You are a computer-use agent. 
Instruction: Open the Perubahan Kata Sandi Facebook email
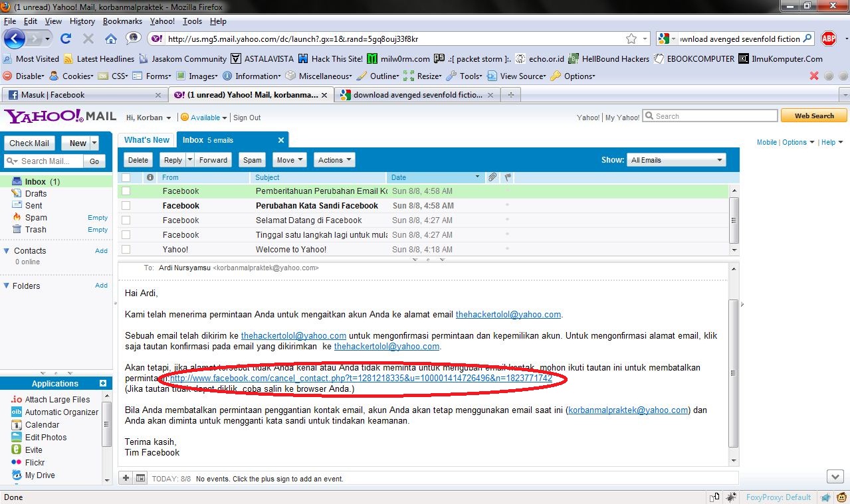click(317, 205)
